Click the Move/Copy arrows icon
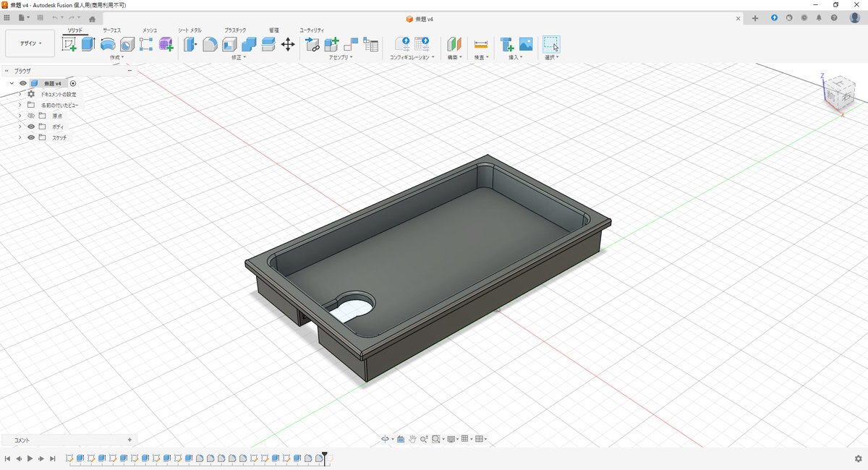868x470 pixels. [x=288, y=45]
